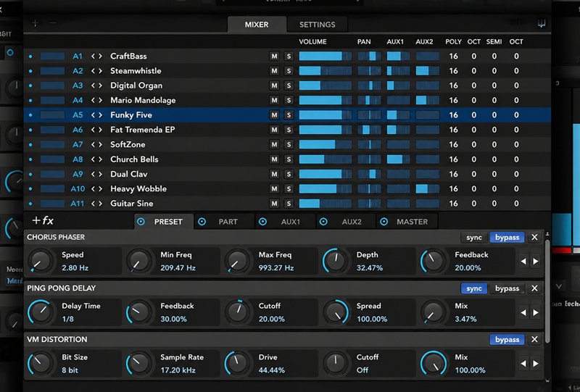
Task: Click effects panel vertical scrollbar
Action: (x=547, y=290)
